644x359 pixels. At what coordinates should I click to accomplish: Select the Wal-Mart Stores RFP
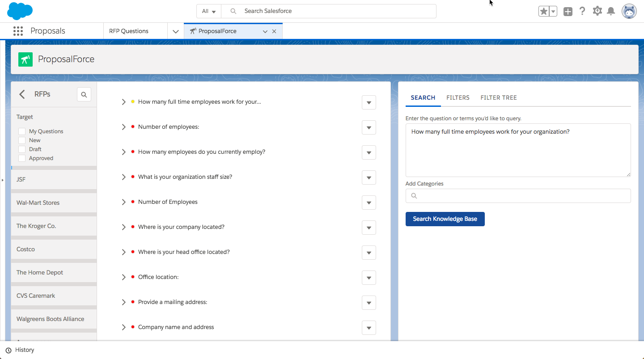38,203
